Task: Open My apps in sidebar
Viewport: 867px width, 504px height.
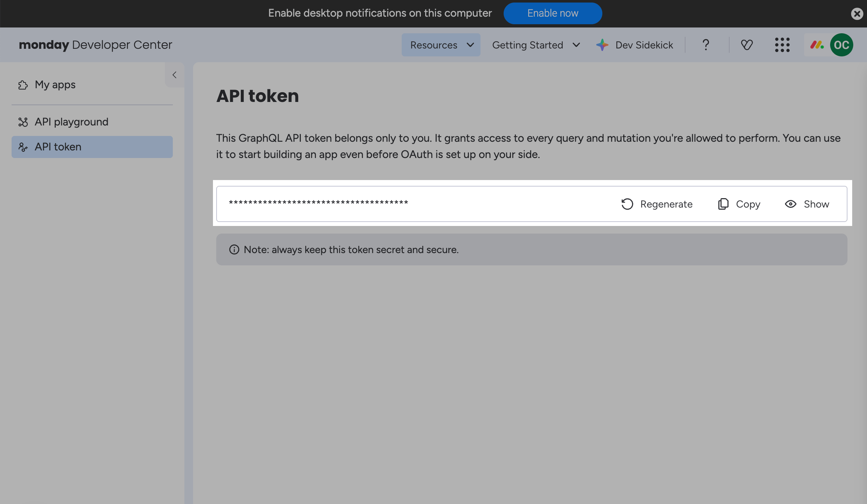Action: (x=55, y=85)
